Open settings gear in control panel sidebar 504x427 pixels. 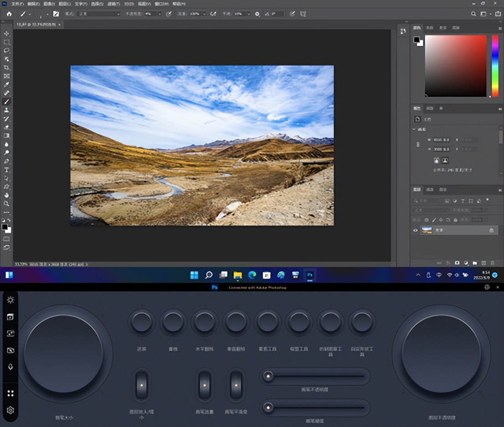(10, 410)
